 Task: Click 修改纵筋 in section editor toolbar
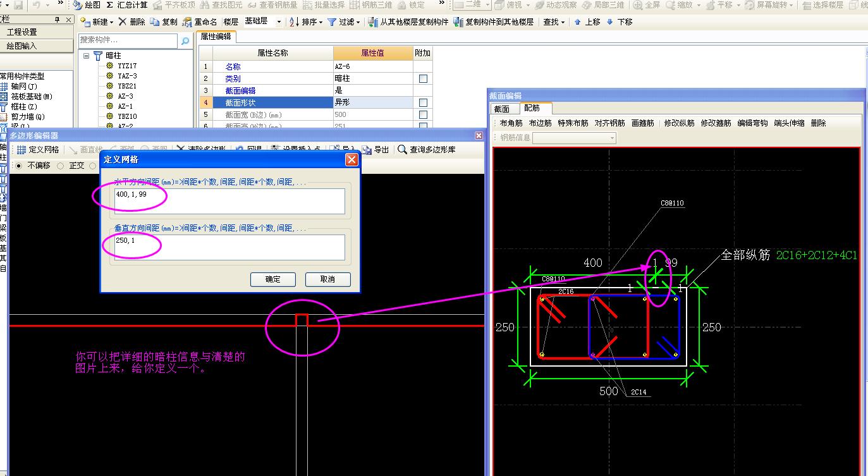(x=679, y=123)
